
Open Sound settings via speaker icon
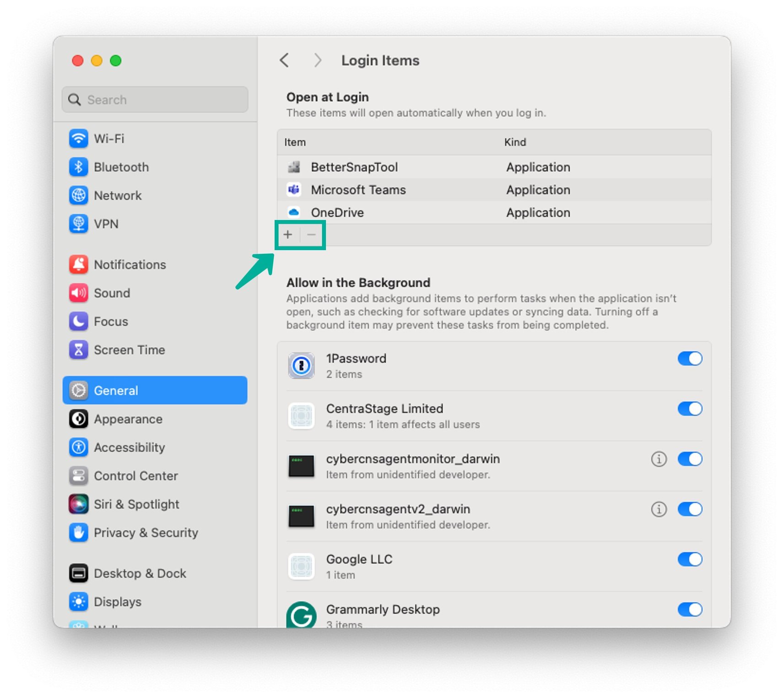(x=78, y=293)
